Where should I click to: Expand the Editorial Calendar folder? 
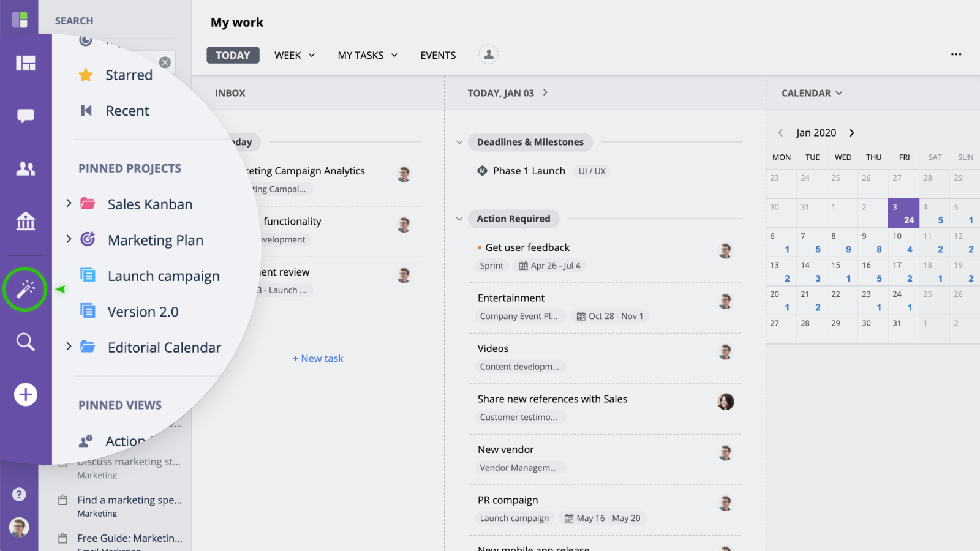coord(69,347)
